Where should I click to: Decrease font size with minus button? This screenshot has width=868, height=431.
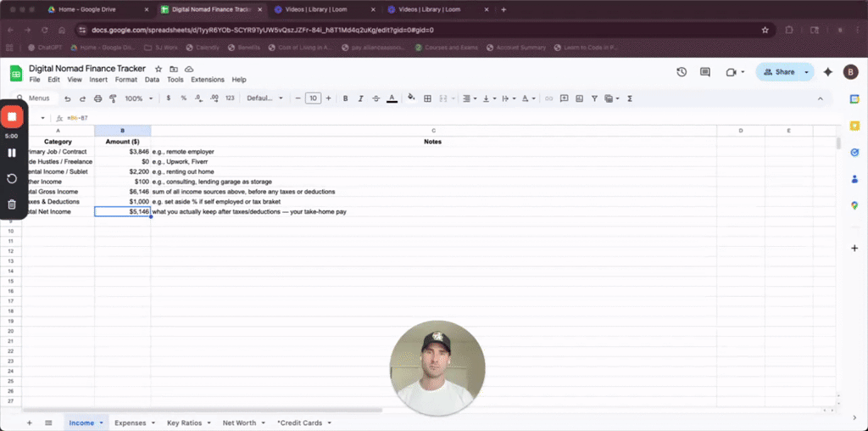click(298, 98)
